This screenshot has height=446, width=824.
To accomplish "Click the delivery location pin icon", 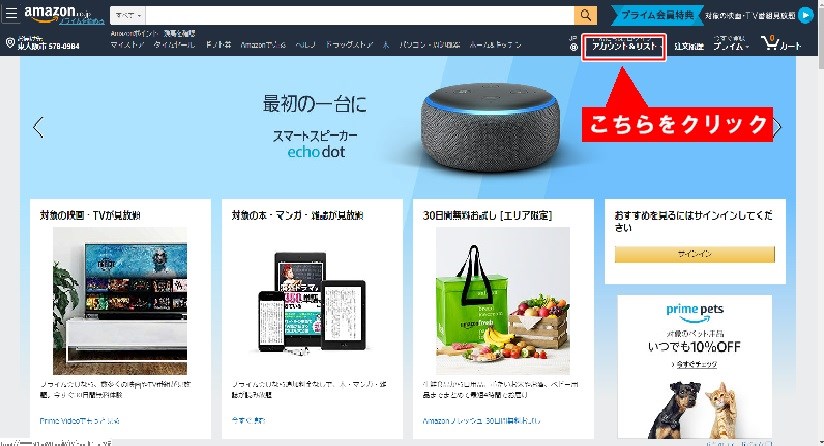I will (10, 43).
